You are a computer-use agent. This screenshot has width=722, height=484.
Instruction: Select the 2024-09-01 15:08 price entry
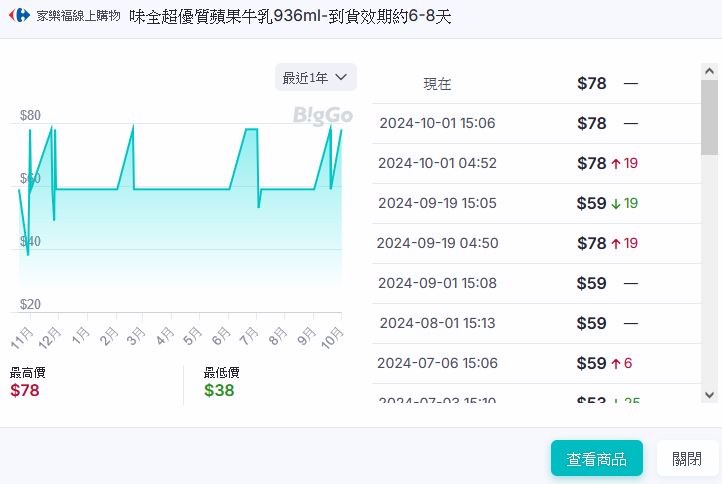[437, 284]
